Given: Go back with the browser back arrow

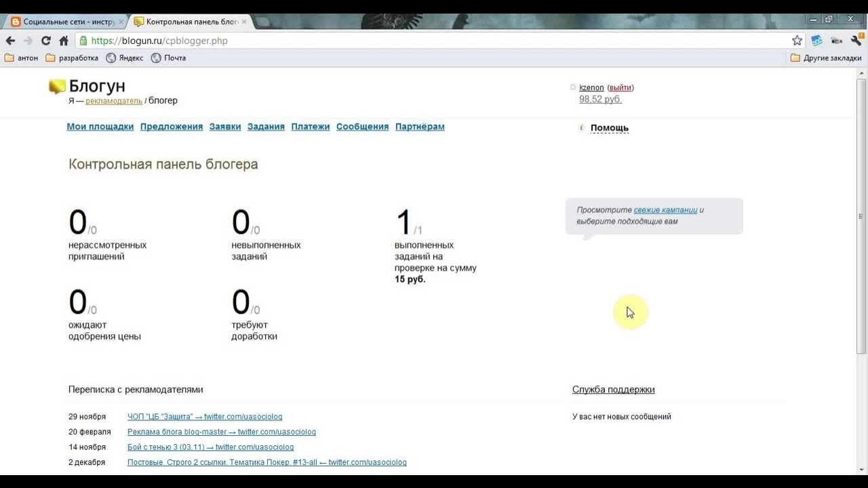Looking at the screenshot, I should [10, 41].
